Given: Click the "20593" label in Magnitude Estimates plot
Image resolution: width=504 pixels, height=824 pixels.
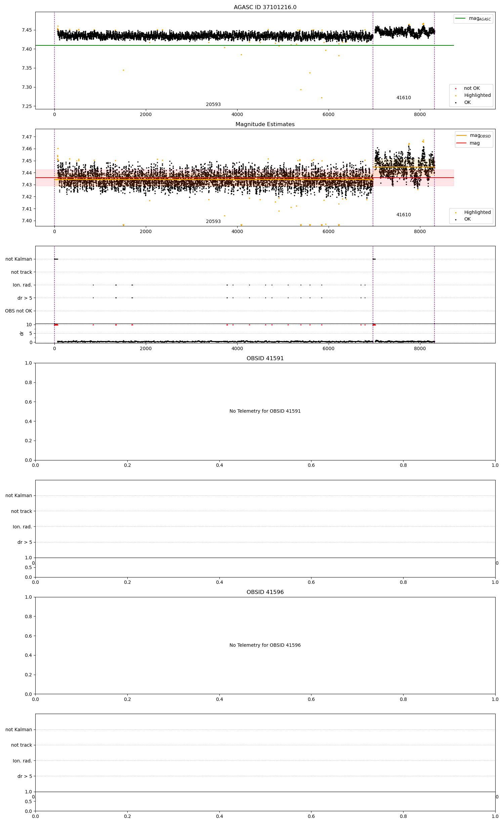Looking at the screenshot, I should [213, 222].
